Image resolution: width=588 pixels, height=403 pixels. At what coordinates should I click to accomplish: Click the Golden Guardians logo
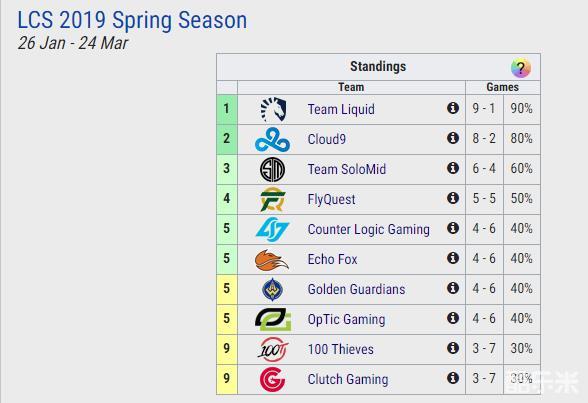pos(273,289)
